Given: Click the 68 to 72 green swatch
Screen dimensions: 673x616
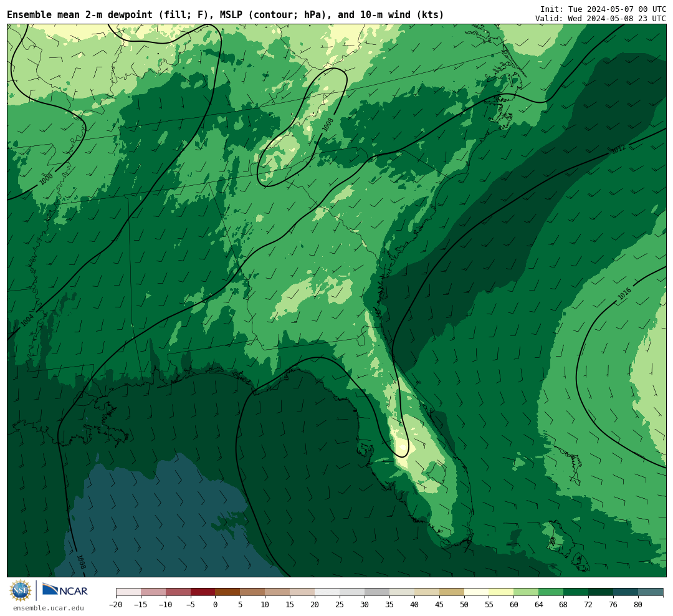Looking at the screenshot, I should pyautogui.click(x=576, y=592).
